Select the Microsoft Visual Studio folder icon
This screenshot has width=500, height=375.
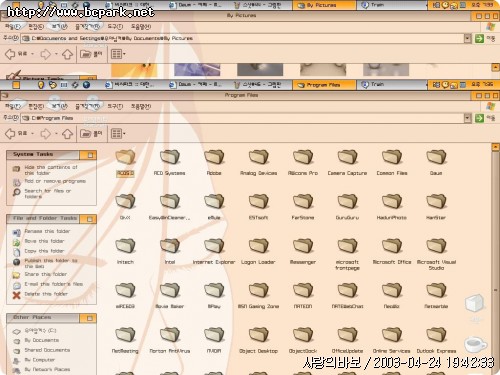pos(436,246)
